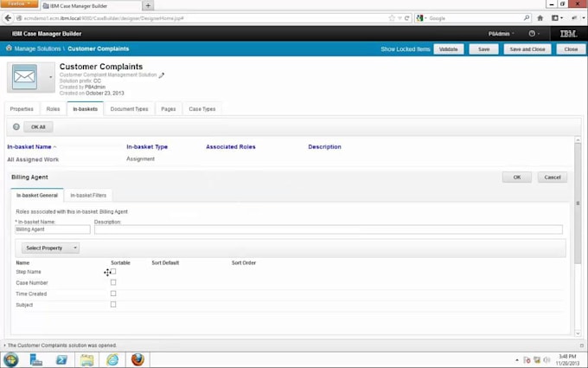Open the solution icon dropdown arrow

[51, 77]
